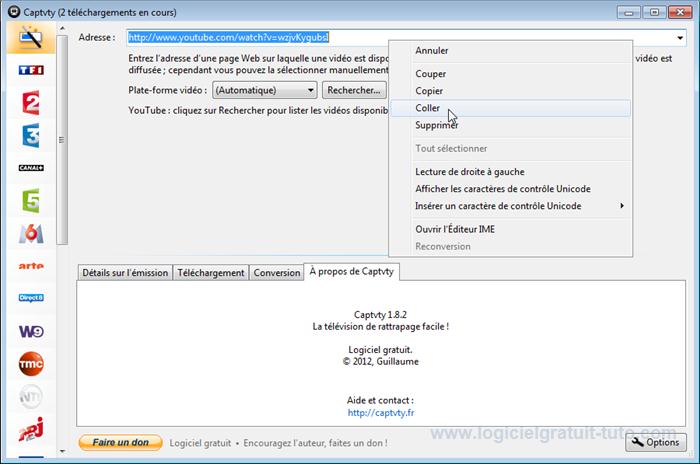Open the Options button
This screenshot has width=700, height=464.
[655, 442]
